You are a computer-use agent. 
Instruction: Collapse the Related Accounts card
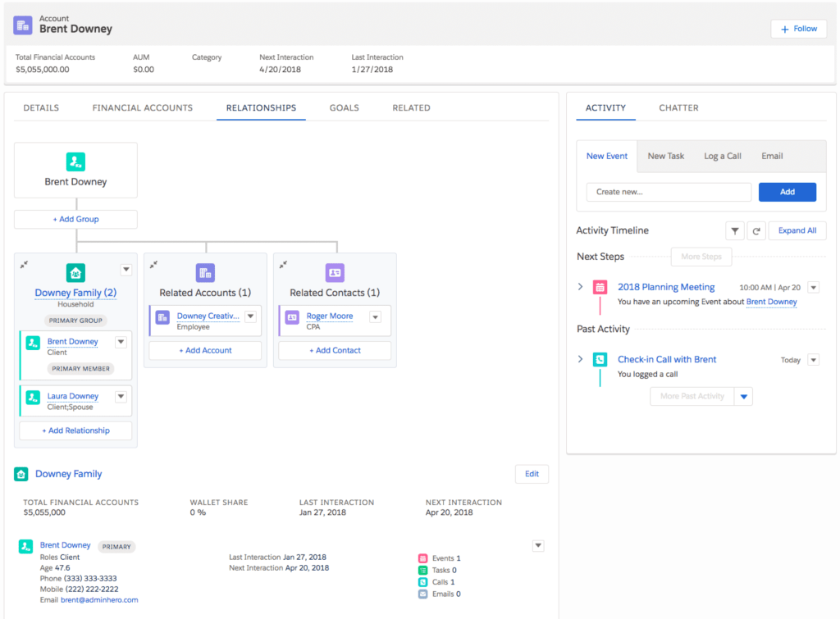pyautogui.click(x=153, y=264)
